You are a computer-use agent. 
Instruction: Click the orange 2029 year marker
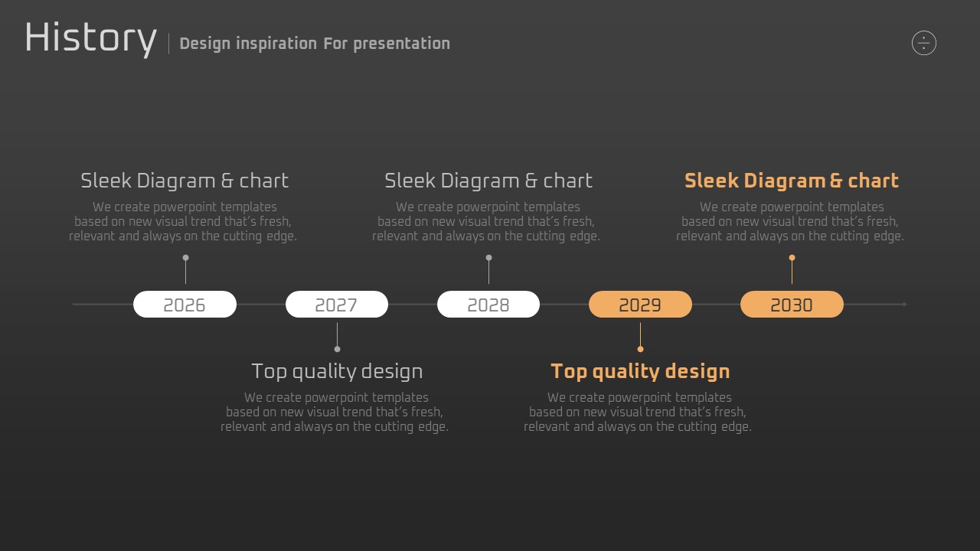[640, 305]
